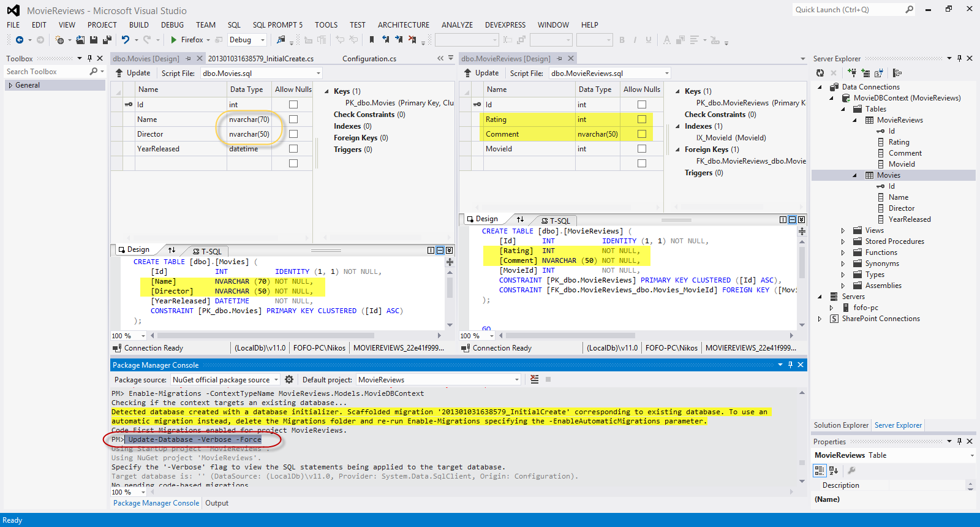The width and height of the screenshot is (980, 527).
Task: Click the Quick Launch search magnifier
Action: click(910, 9)
